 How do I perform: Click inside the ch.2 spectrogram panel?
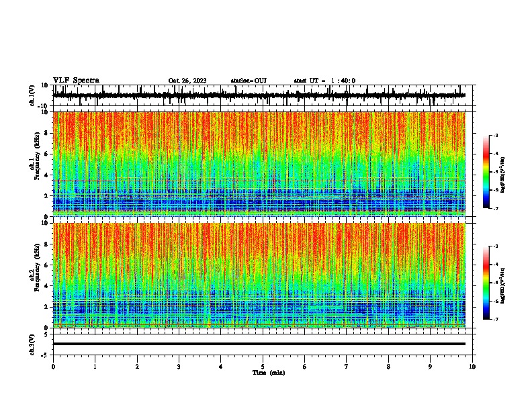coord(259,275)
